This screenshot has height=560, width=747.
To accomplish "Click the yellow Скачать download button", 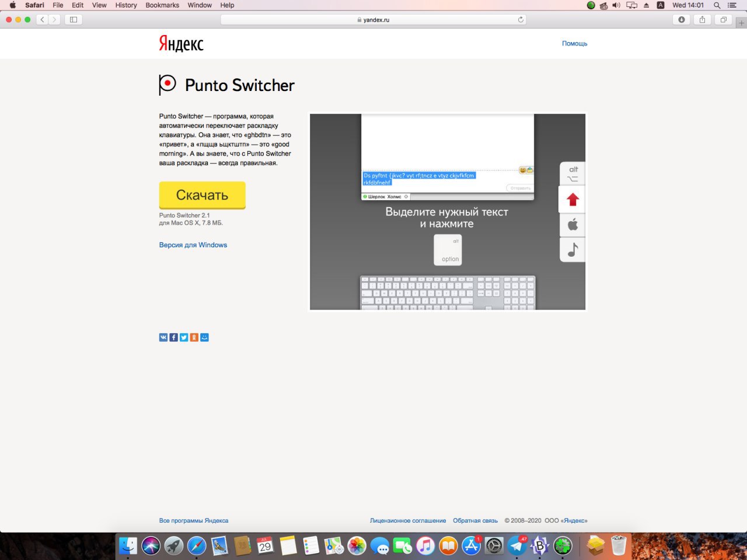I will pos(202,195).
